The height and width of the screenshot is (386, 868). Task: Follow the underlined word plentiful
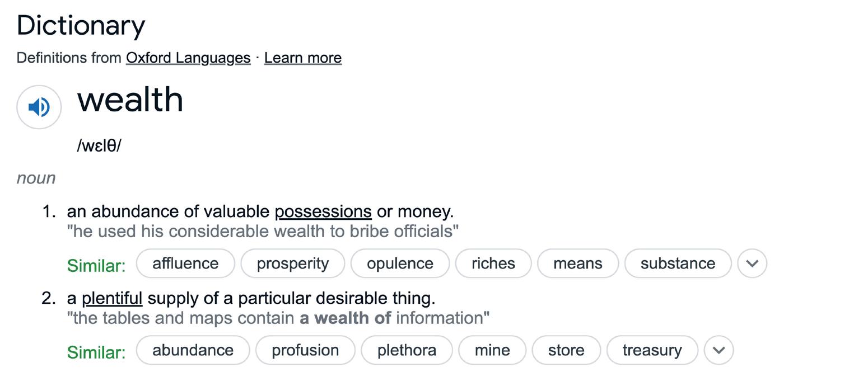(x=112, y=298)
